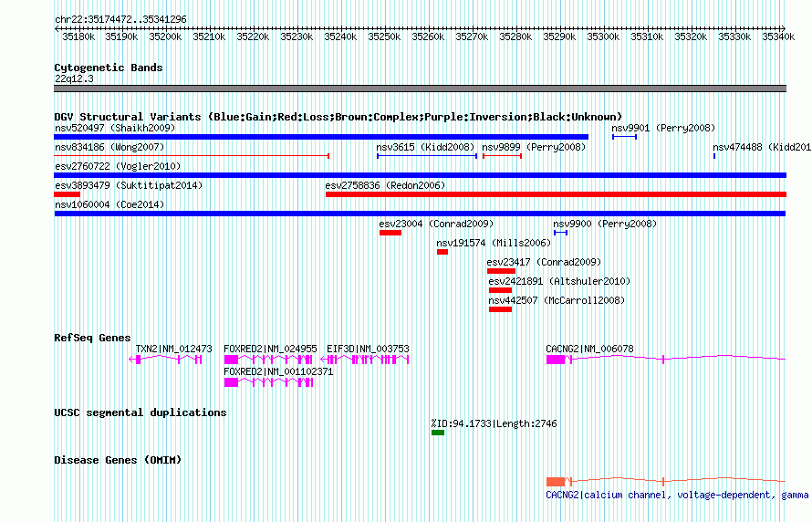Click the nsv3615 (Kidd2008) label text

(425, 147)
